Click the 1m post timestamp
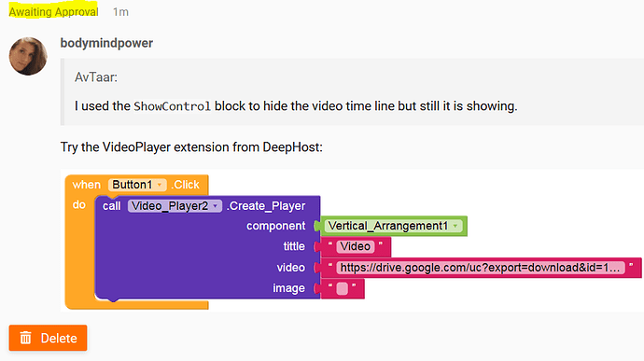This screenshot has width=644, height=361. click(120, 12)
